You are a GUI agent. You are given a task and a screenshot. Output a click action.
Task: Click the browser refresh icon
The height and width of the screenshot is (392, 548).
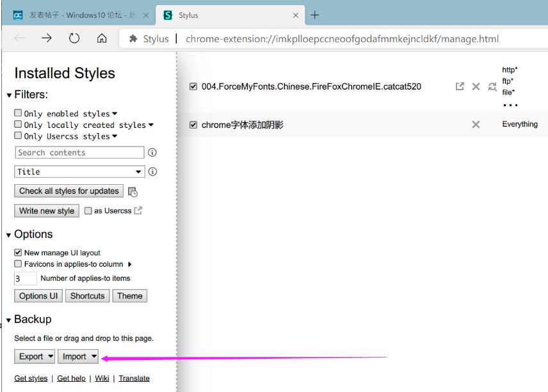point(74,38)
